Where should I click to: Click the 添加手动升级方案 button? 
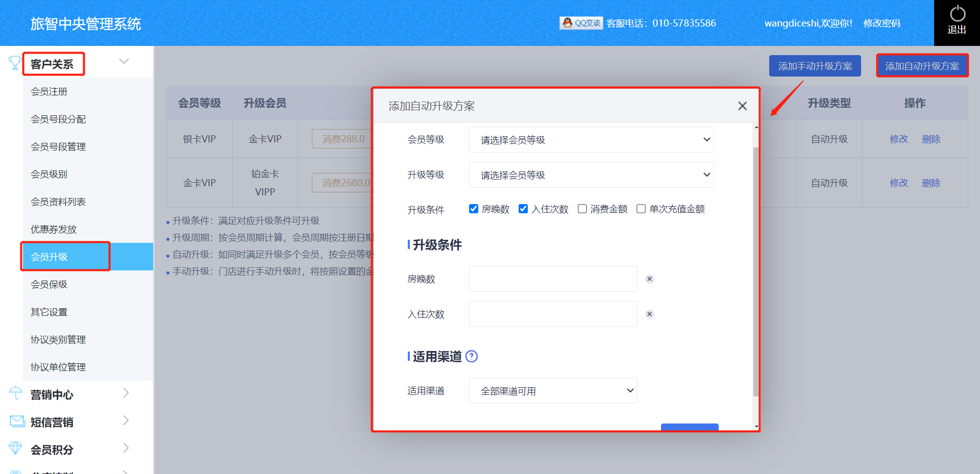pyautogui.click(x=815, y=66)
